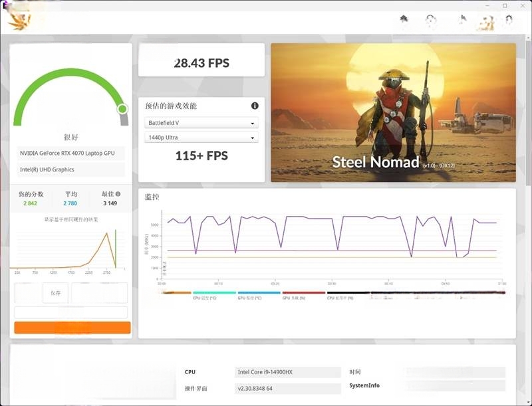Viewport: 532px width, 406px height.
Task: Select Intel(R) UHD Graphics text
Action: tap(47, 169)
